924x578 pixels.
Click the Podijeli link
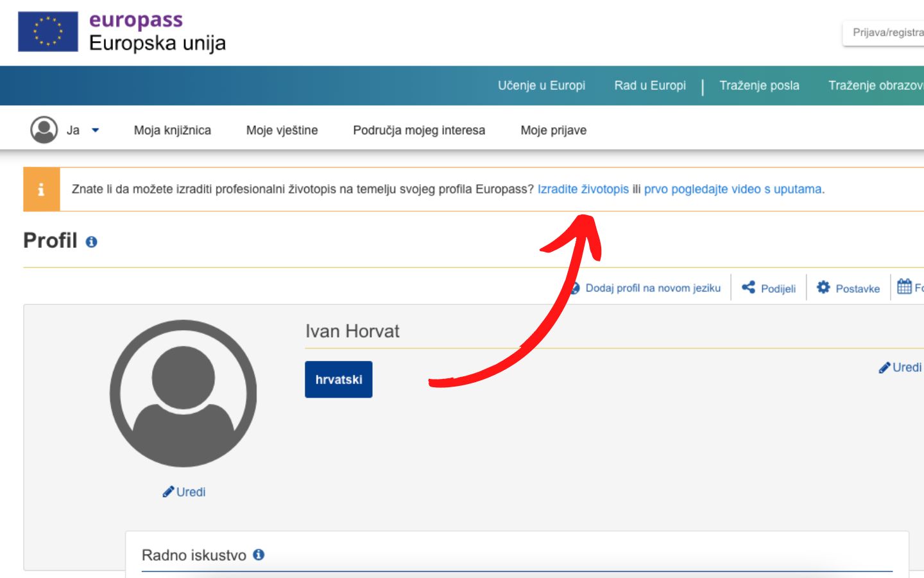[778, 289]
